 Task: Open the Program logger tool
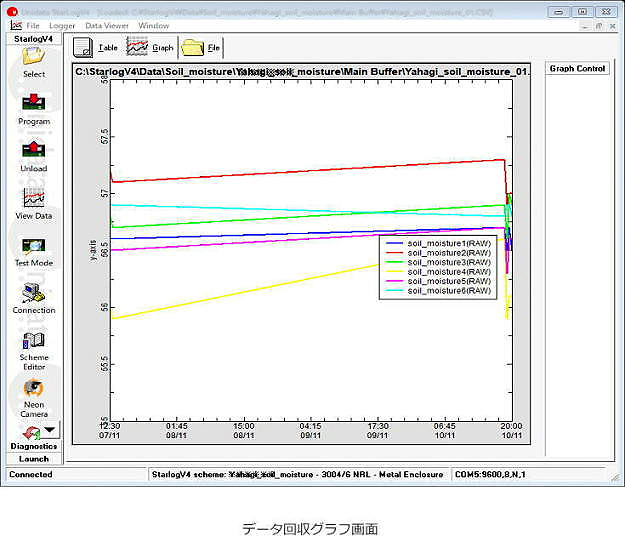tap(33, 105)
